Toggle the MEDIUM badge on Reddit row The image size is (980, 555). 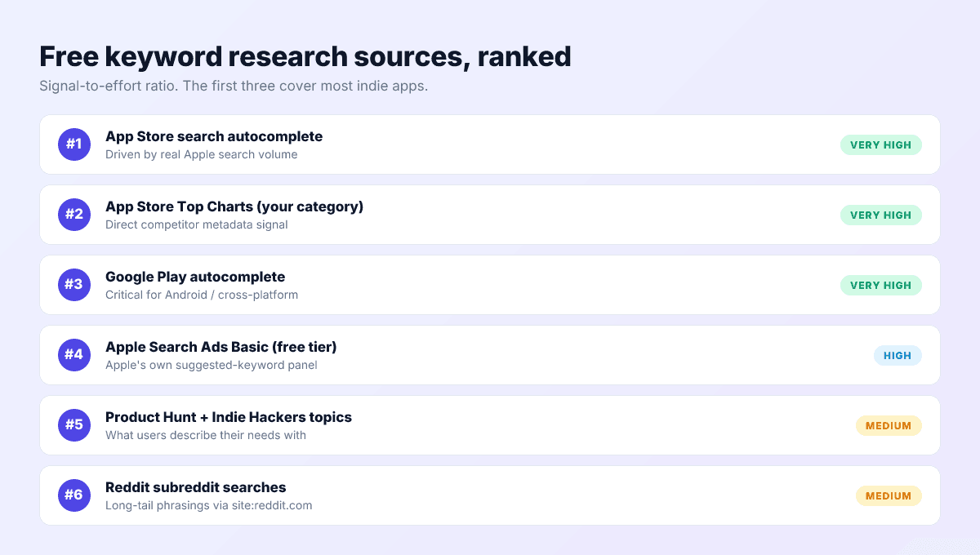pos(889,495)
